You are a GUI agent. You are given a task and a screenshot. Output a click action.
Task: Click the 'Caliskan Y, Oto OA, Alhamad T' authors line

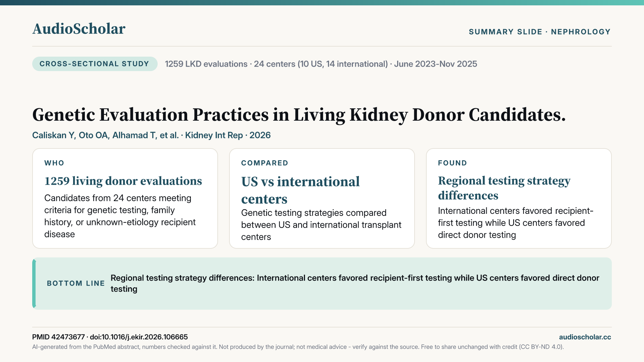(x=151, y=135)
